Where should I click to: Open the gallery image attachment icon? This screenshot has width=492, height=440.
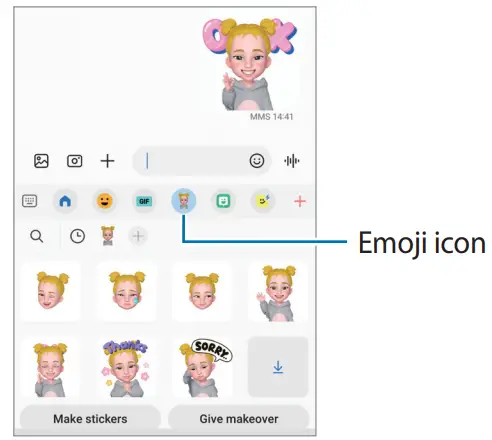coord(41,161)
